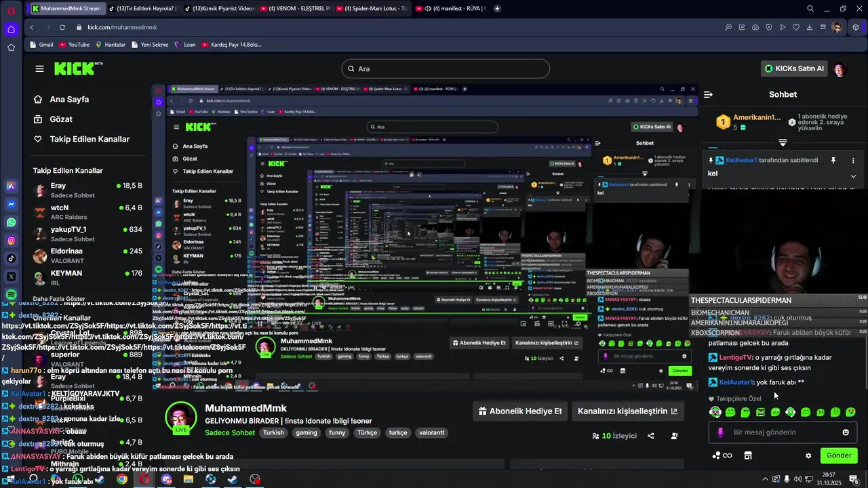
Task: Click the valorantt tag
Action: pos(431,432)
